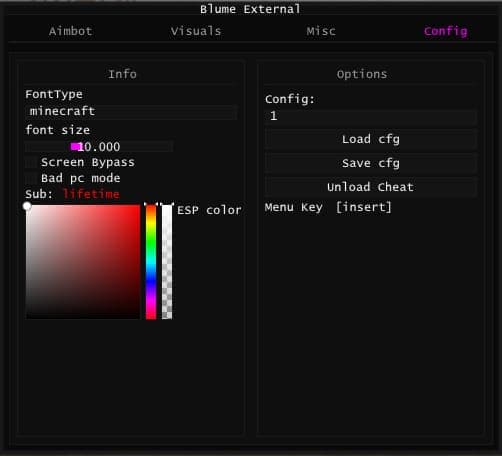
Task: Toggle the Bad pc mode checkbox
Action: (31, 178)
